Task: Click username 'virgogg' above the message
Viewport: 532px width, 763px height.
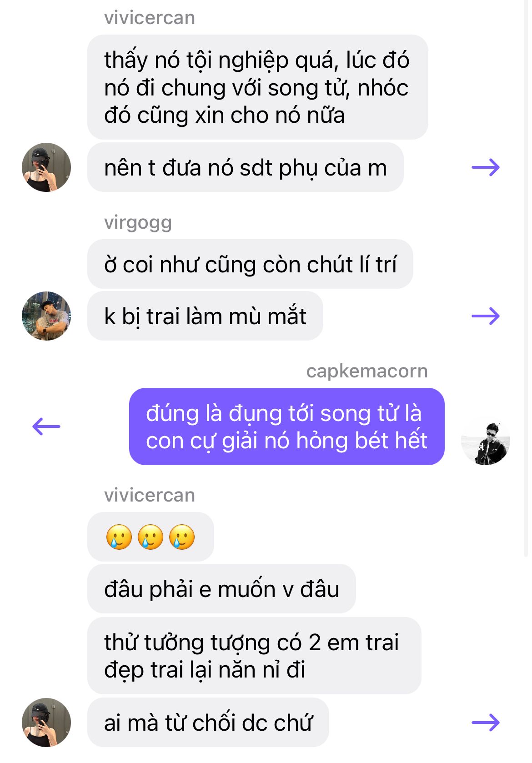Action: [x=138, y=223]
